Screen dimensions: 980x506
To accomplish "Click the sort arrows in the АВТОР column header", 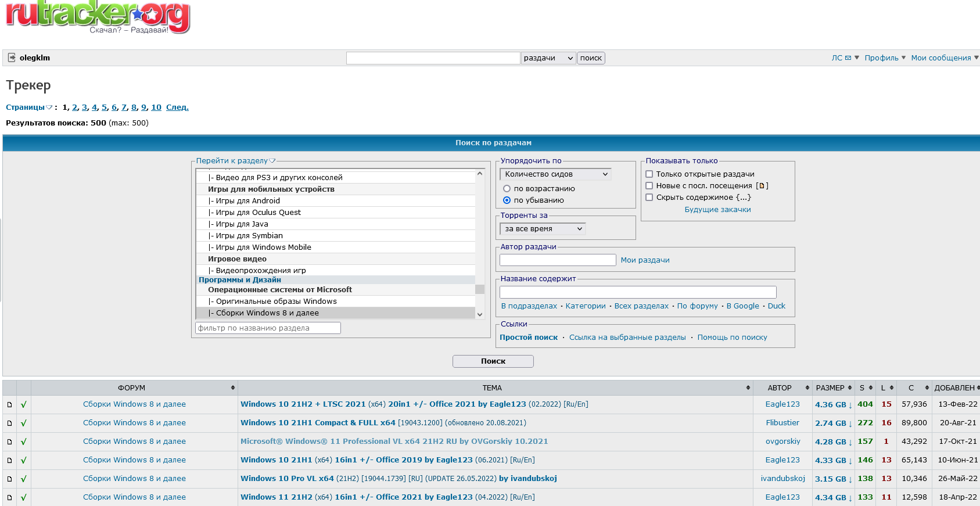I will [807, 387].
